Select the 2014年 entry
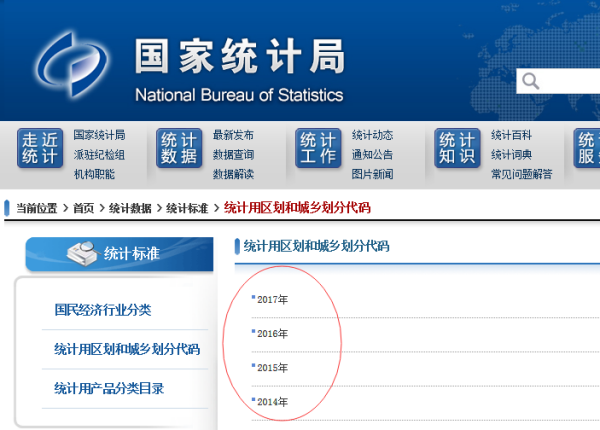Screen dimensions: 600x430 pyautogui.click(x=272, y=402)
